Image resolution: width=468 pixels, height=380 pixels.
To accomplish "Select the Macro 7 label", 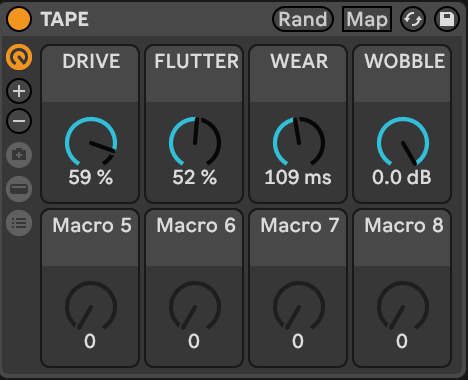I will 300,225.
